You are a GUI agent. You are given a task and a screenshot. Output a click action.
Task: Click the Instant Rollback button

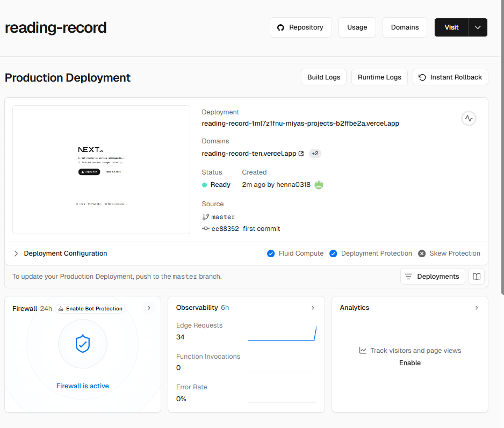(x=450, y=77)
